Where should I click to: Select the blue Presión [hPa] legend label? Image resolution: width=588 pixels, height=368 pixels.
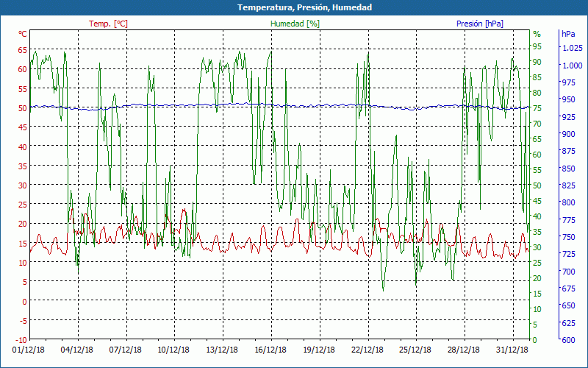pos(480,24)
